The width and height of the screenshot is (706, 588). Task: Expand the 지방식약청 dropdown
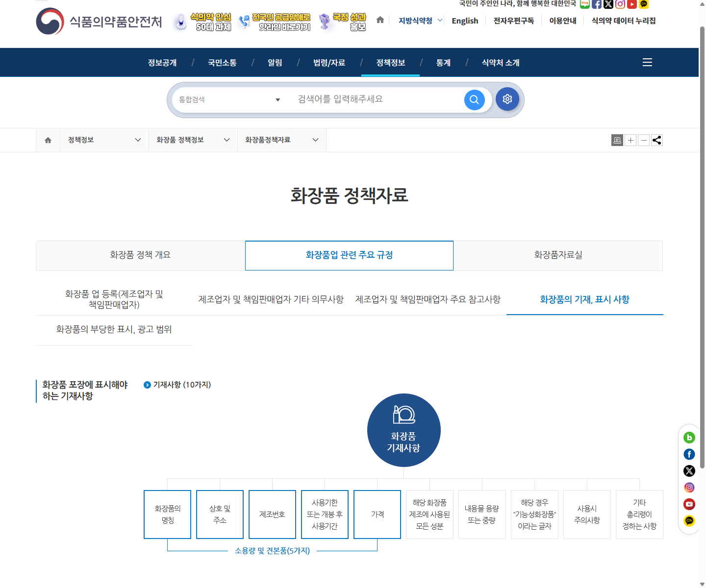tap(420, 21)
